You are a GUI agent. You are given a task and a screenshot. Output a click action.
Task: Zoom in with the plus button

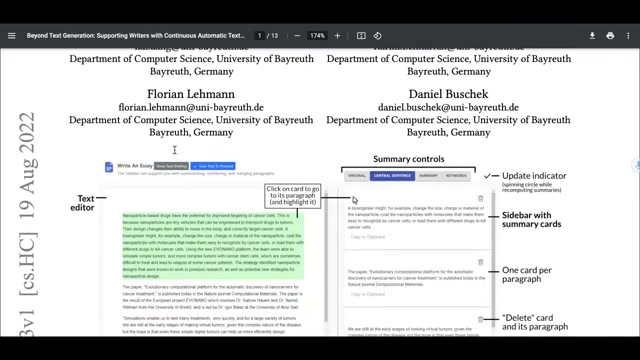(337, 36)
